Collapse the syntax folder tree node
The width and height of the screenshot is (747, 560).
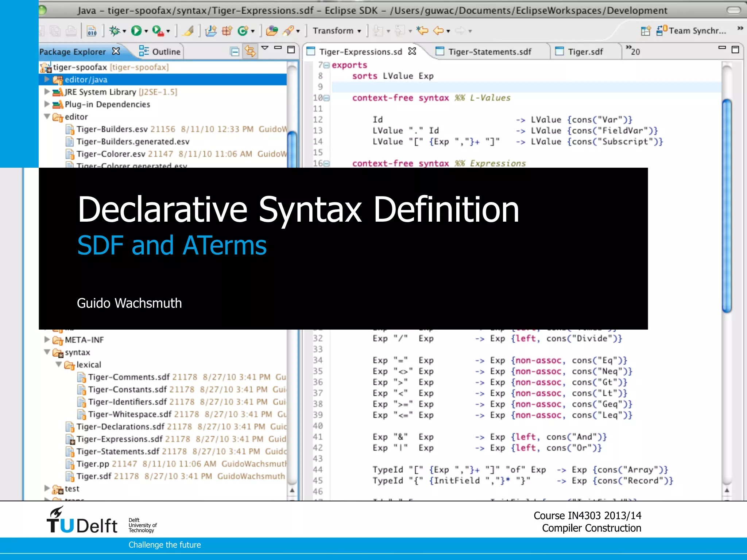point(47,352)
